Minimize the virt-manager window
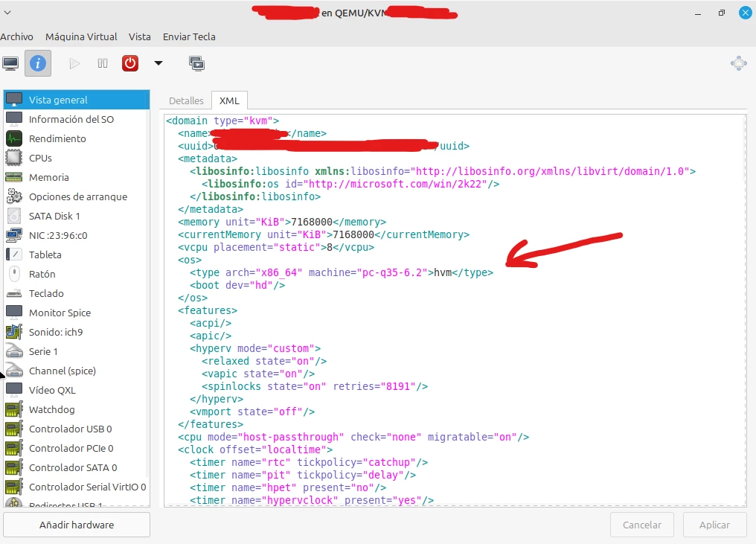 (698, 13)
